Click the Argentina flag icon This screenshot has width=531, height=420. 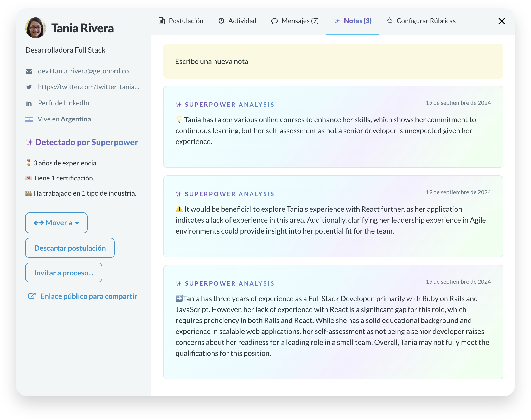click(x=29, y=119)
